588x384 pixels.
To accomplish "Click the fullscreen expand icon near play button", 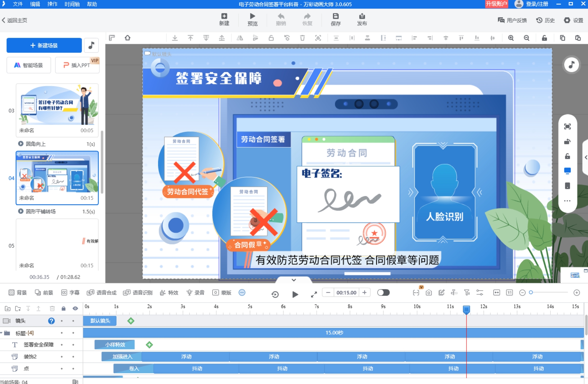I will click(314, 294).
